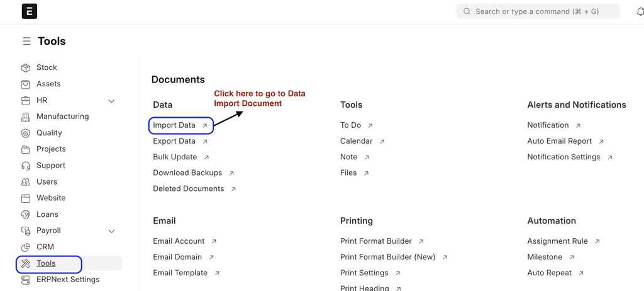This screenshot has width=644, height=291.
Task: Open the Import Data link
Action: point(174,125)
